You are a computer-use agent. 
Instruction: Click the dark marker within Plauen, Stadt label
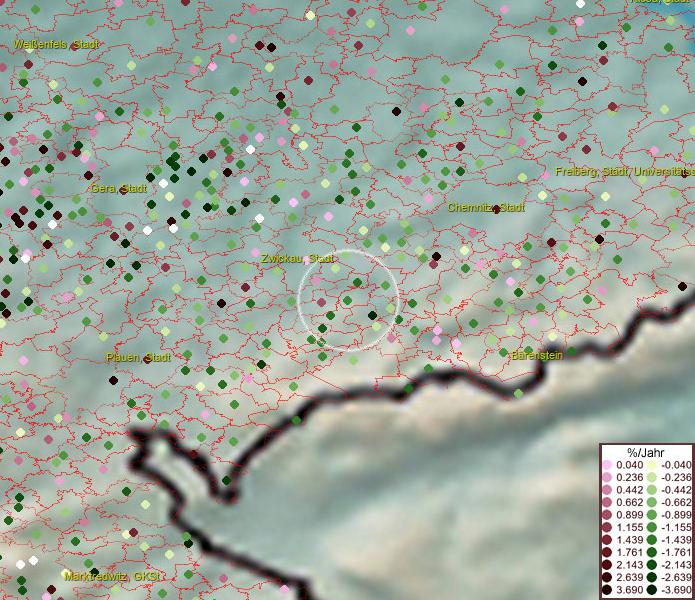coord(148,358)
